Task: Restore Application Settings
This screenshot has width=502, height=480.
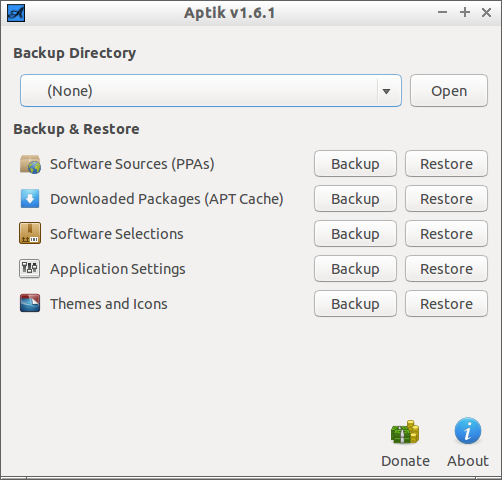Action: [x=446, y=269]
